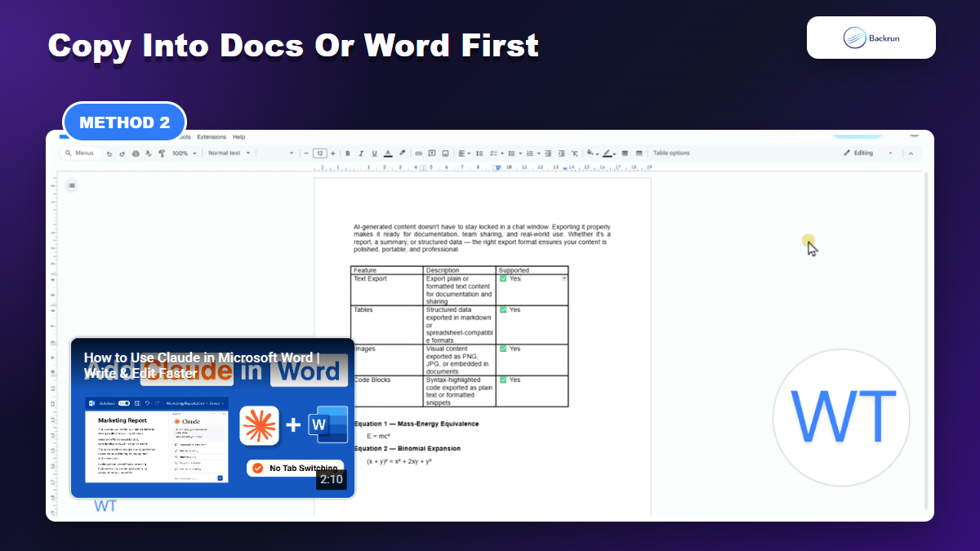Run spelling and grammar check icon
This screenshot has width=980, height=551.
149,153
